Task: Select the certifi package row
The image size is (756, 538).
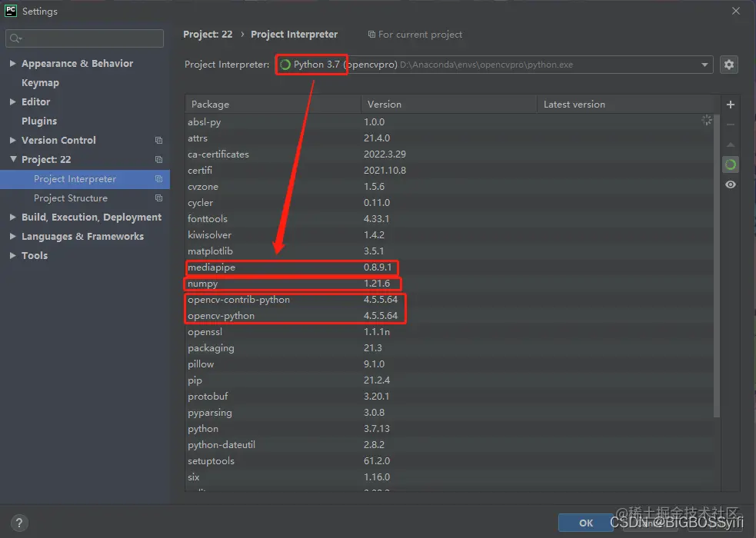Action: (449, 171)
